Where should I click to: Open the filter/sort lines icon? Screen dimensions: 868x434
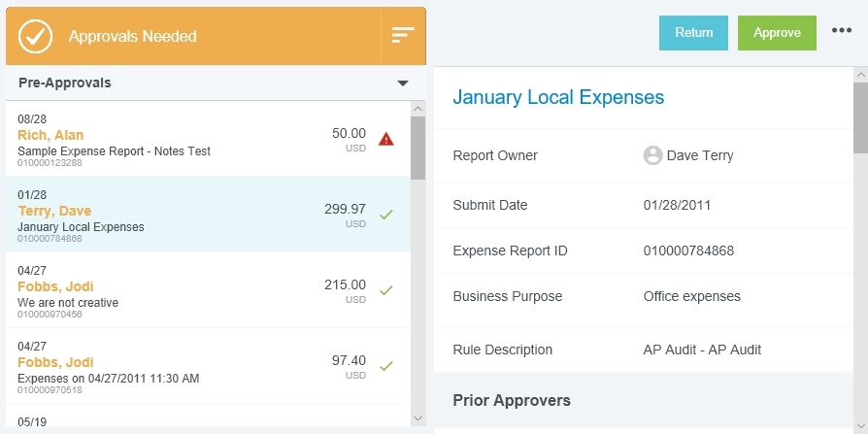pyautogui.click(x=403, y=35)
